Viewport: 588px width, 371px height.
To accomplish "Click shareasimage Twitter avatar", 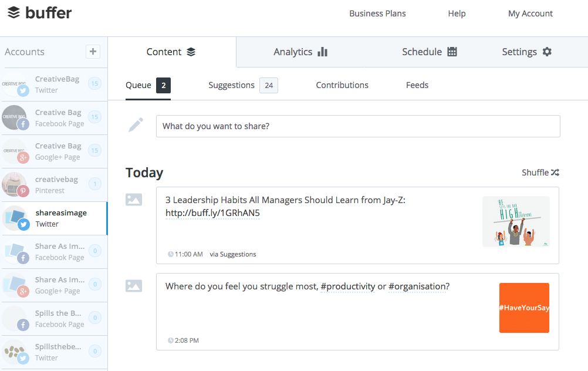I will tap(15, 218).
